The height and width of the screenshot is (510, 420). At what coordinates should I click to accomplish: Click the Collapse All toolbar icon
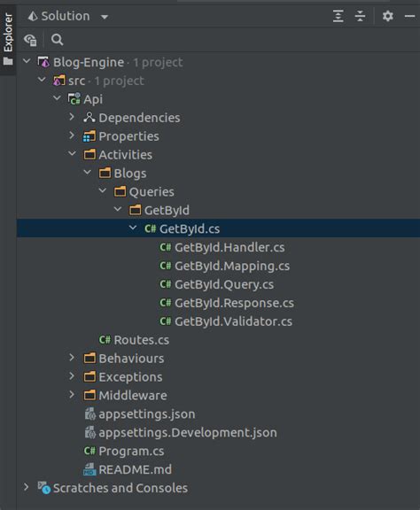(x=360, y=16)
